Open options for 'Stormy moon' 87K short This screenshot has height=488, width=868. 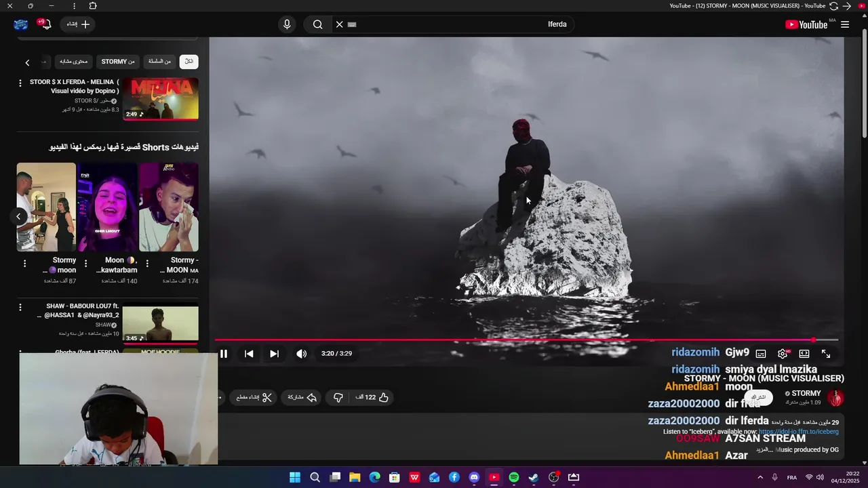24,264
